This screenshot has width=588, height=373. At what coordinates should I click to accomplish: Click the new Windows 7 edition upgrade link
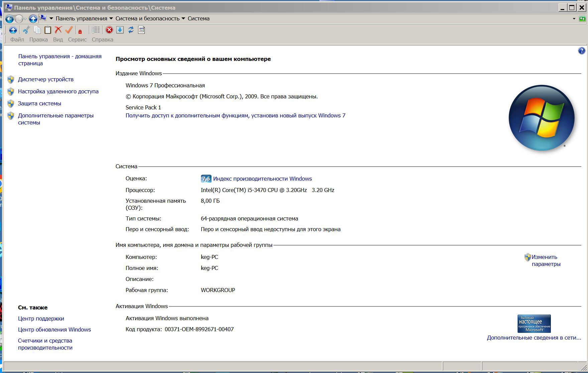click(235, 115)
